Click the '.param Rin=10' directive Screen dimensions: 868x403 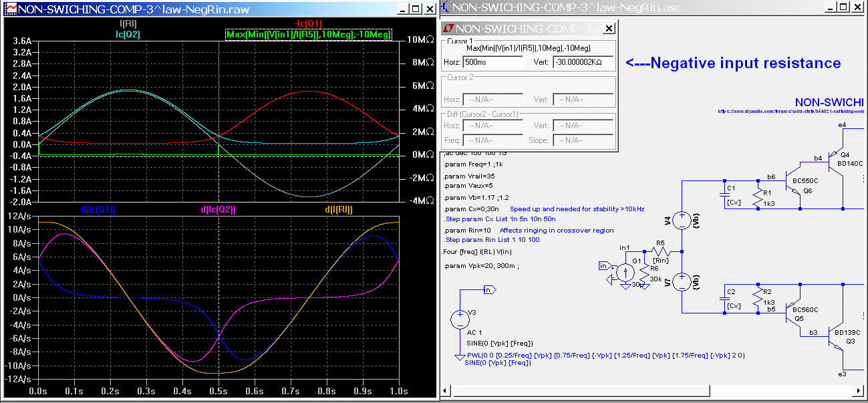pyautogui.click(x=467, y=230)
